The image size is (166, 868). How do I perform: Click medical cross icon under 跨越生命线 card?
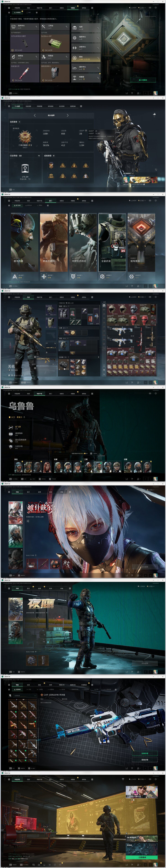[x=44, y=276]
